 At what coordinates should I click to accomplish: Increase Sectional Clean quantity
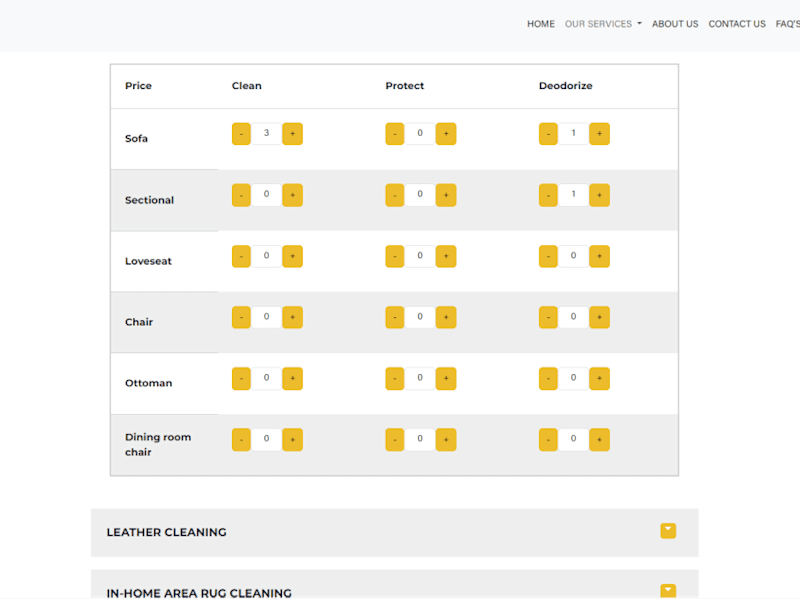click(292, 195)
